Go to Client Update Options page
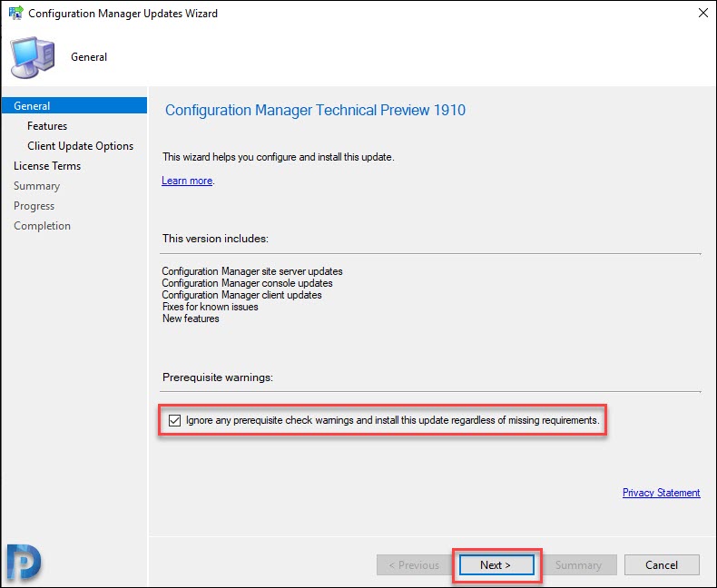 pyautogui.click(x=81, y=146)
